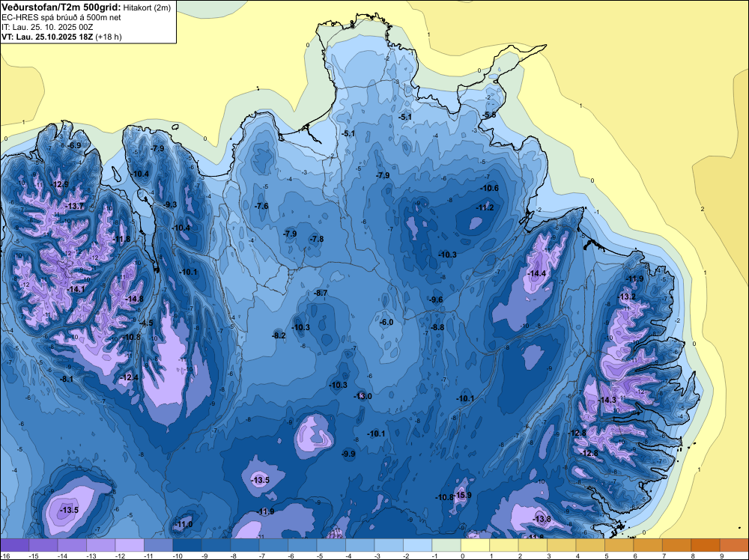Click the -11.2 temperature value
This screenshot has width=749, height=560.
[x=485, y=207]
